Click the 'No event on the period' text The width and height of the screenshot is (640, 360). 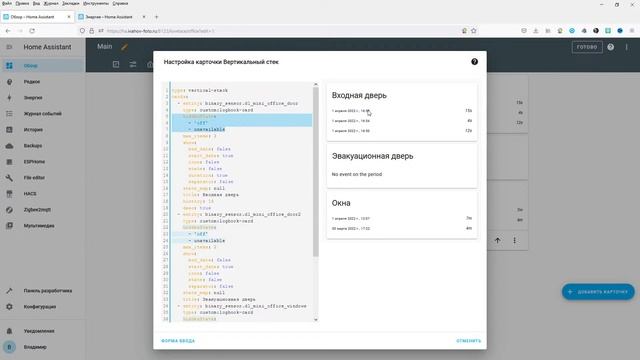[357, 174]
